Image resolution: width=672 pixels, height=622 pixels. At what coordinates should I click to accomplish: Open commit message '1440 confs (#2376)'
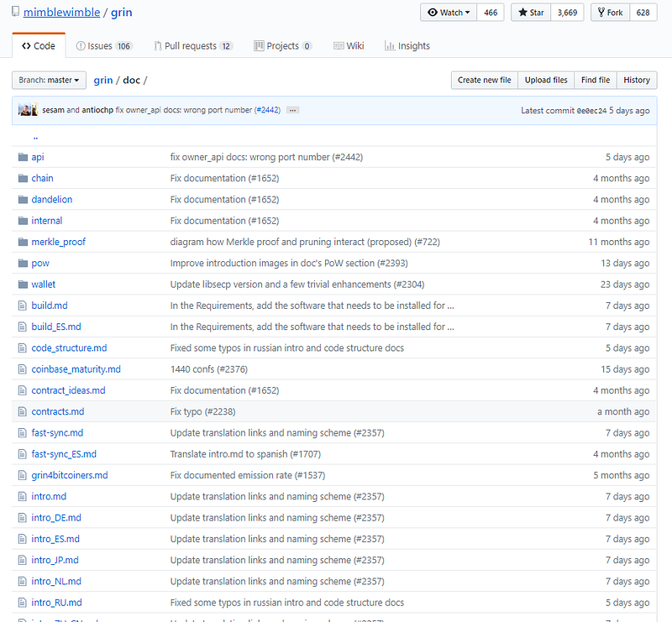pyautogui.click(x=208, y=369)
